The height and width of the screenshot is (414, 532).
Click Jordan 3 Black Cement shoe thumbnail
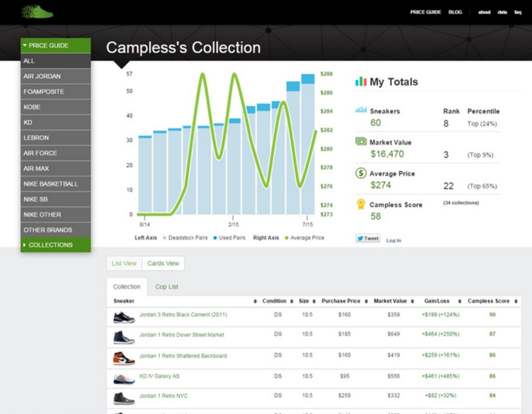point(124,317)
